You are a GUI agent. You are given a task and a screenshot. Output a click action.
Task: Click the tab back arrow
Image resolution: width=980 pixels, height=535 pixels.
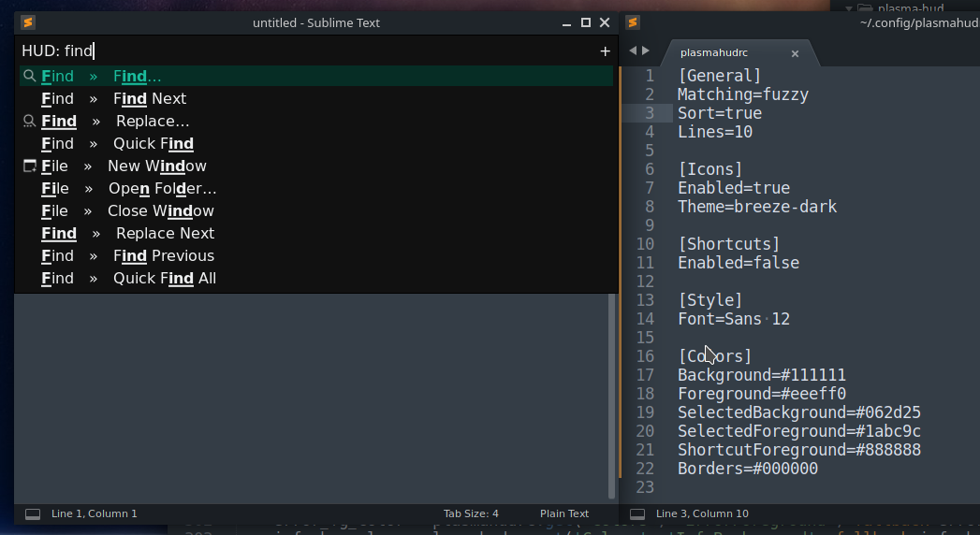tap(633, 51)
